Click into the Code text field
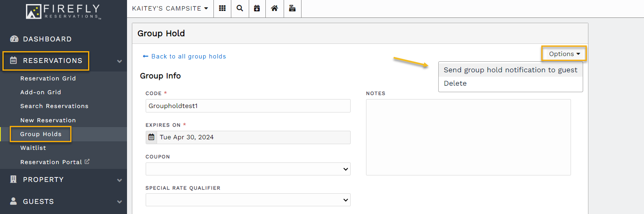This screenshot has height=214, width=644. pyautogui.click(x=248, y=106)
